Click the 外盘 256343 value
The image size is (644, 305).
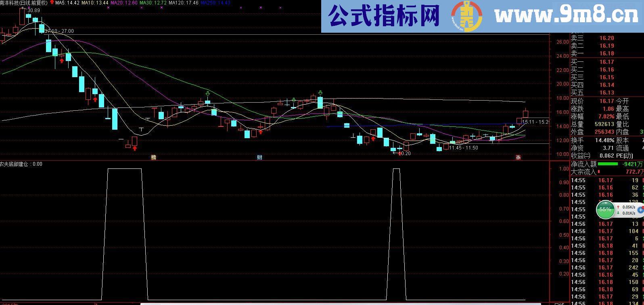604,132
